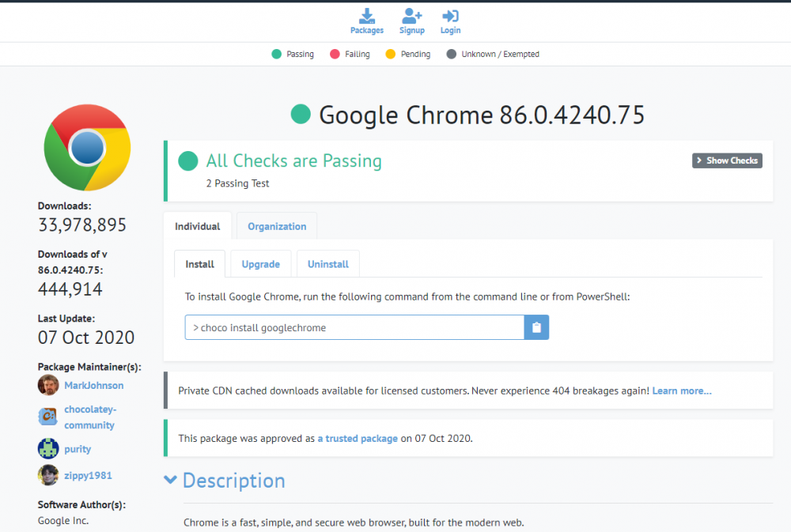The width and height of the screenshot is (791, 532).
Task: Click the Description heading text
Action: coord(234,480)
